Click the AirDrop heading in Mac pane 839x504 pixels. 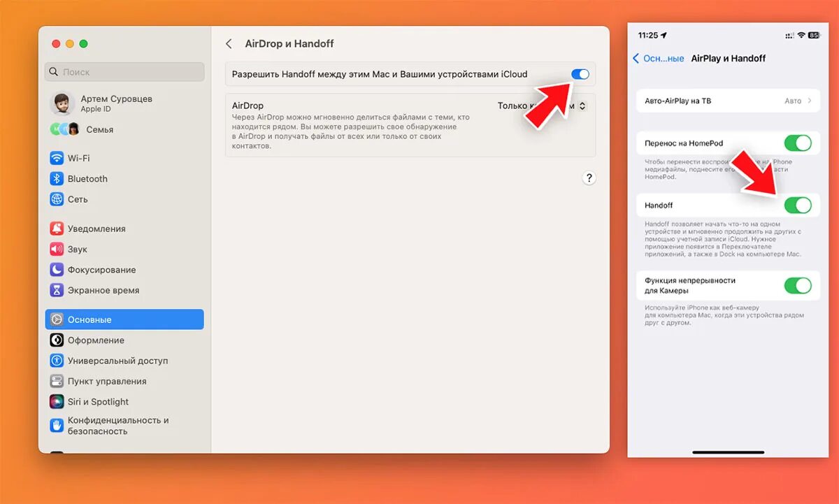248,106
